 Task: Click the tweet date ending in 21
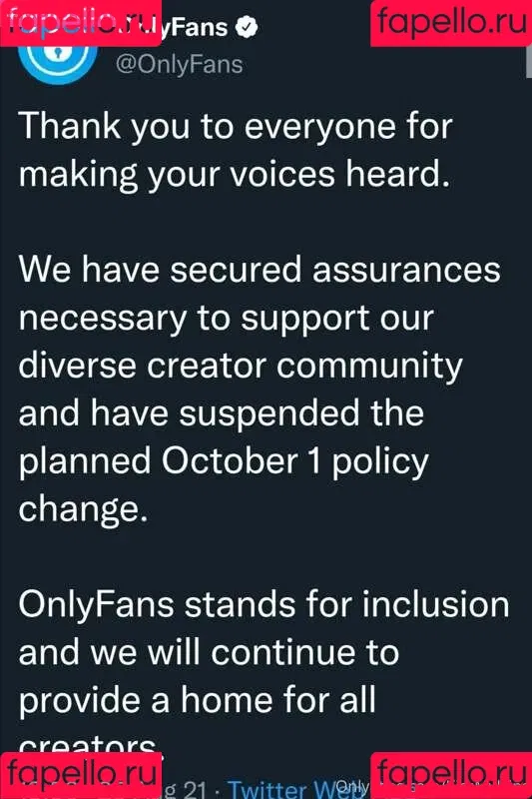pos(185,789)
